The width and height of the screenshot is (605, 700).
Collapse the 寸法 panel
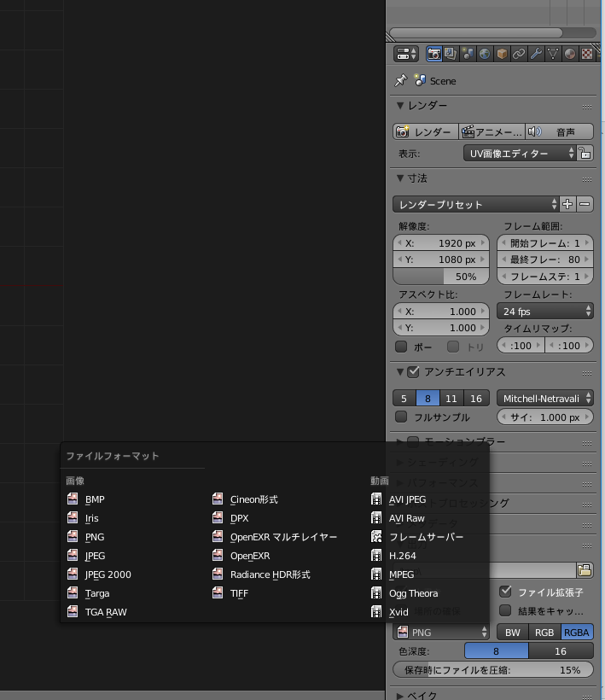pyautogui.click(x=400, y=178)
